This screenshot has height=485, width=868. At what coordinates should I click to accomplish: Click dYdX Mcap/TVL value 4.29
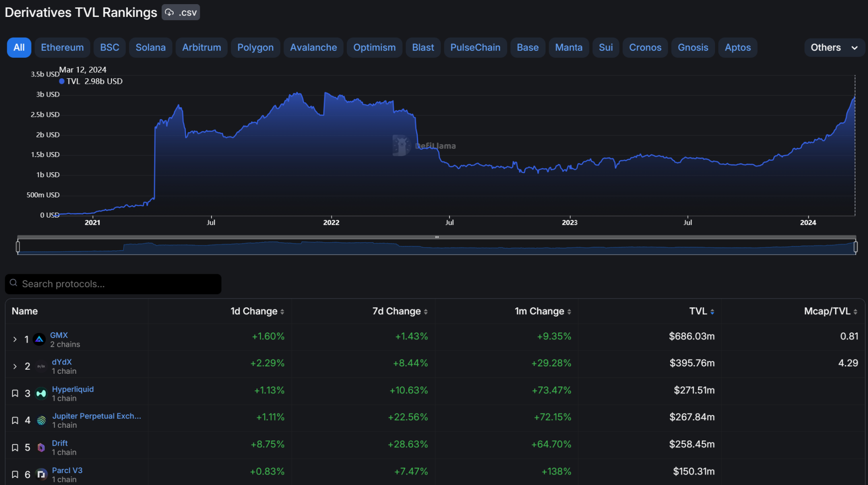[x=848, y=363]
